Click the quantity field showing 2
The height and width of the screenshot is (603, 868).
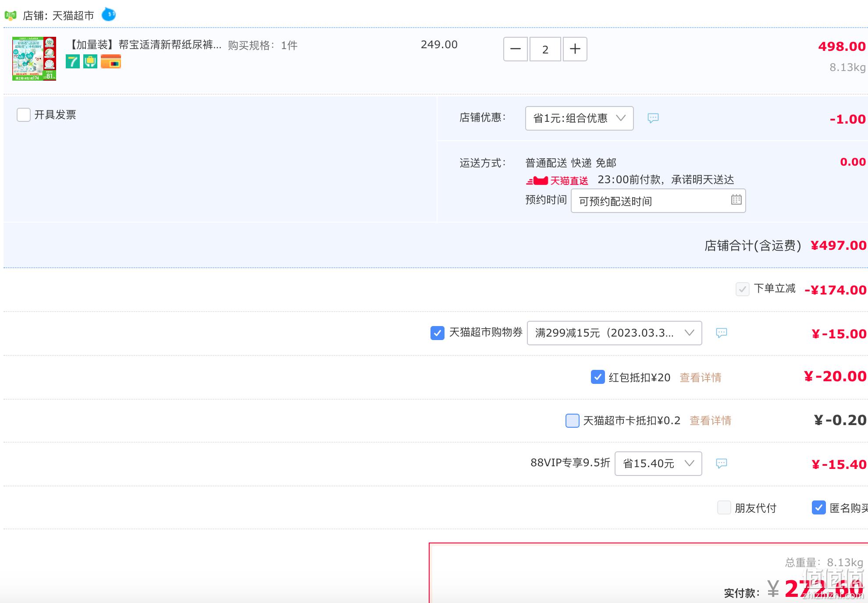pyautogui.click(x=545, y=49)
